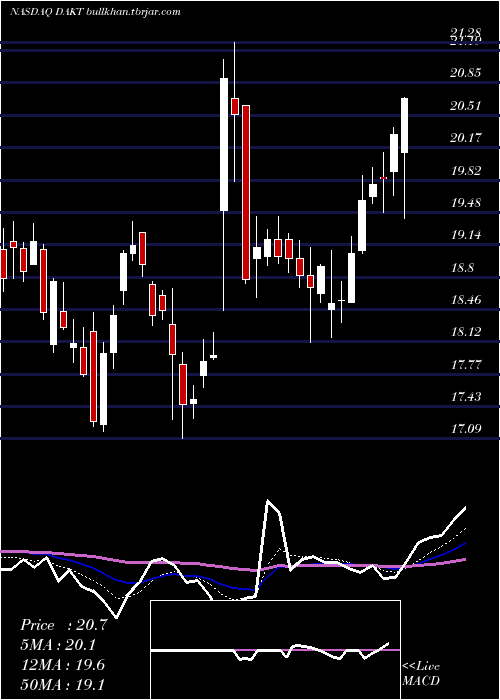Select the 17.77 price axis label
The height and width of the screenshot is (700, 500).
(x=466, y=365)
